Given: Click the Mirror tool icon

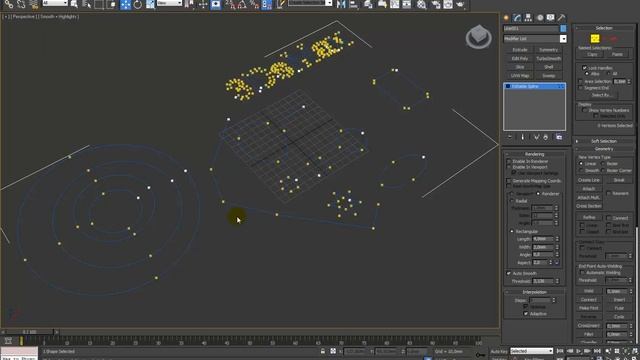Looking at the screenshot, I should (341, 4).
